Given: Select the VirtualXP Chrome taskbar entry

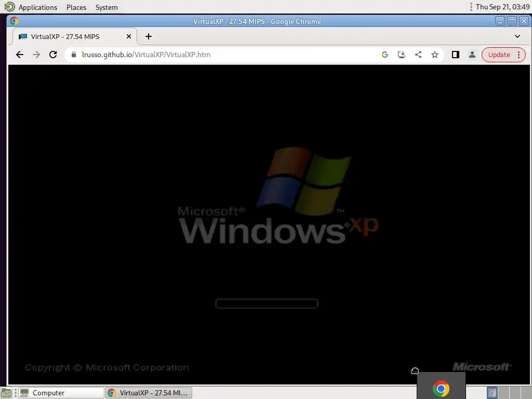Looking at the screenshot, I should coord(149,393).
